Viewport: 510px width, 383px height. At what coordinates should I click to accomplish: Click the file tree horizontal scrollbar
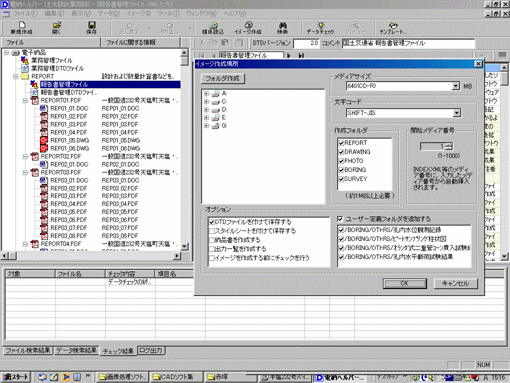click(x=91, y=256)
